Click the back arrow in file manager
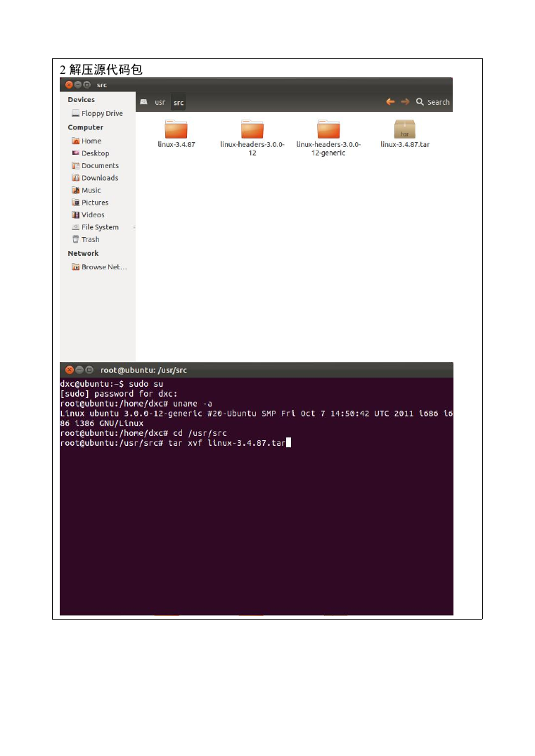The width and height of the screenshot is (535, 756). click(x=390, y=102)
